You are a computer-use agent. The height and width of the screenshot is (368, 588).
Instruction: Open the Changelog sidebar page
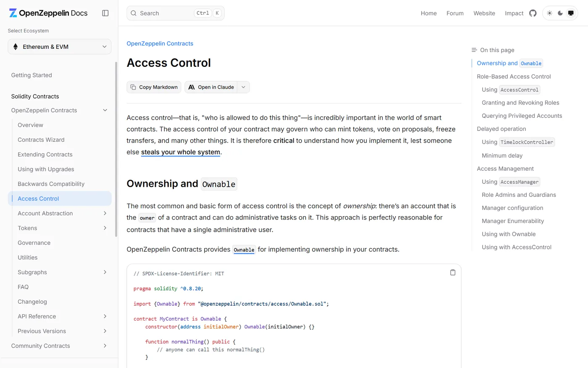[32, 302]
